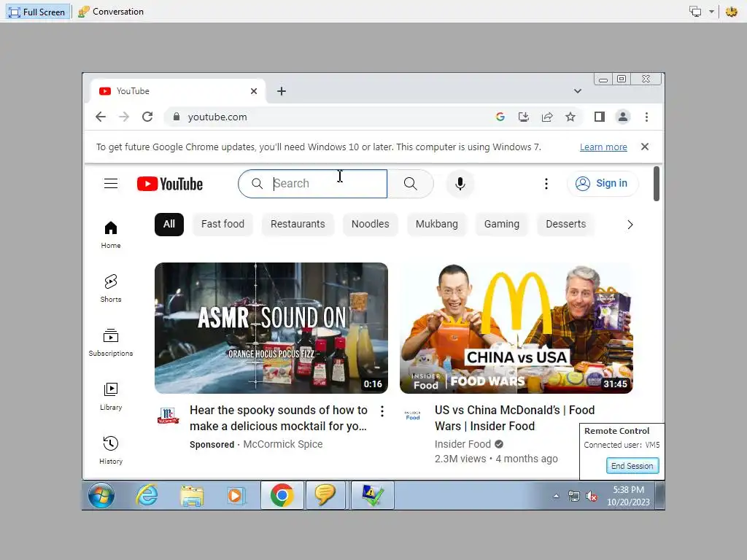Show more category chips arrow
This screenshot has height=560, width=747.
630,225
